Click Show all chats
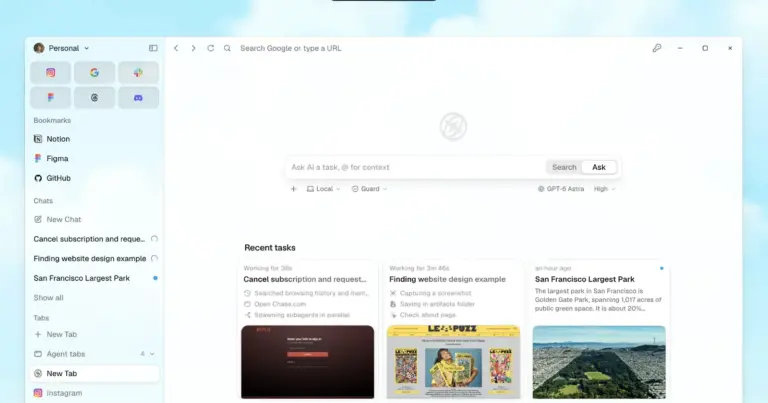The height and width of the screenshot is (403, 768). point(48,298)
